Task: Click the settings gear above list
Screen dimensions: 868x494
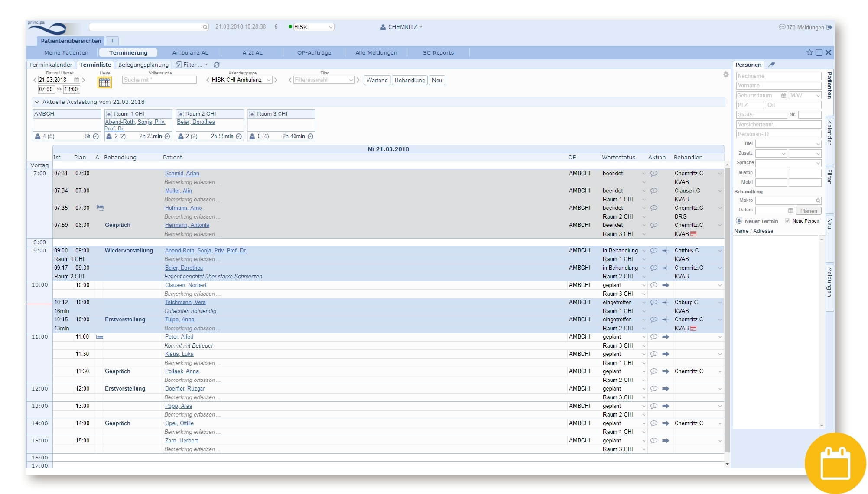Action: (726, 75)
